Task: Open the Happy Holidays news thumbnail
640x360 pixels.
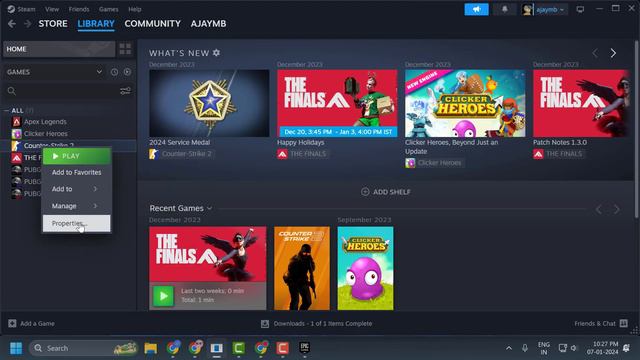Action: tap(337, 103)
